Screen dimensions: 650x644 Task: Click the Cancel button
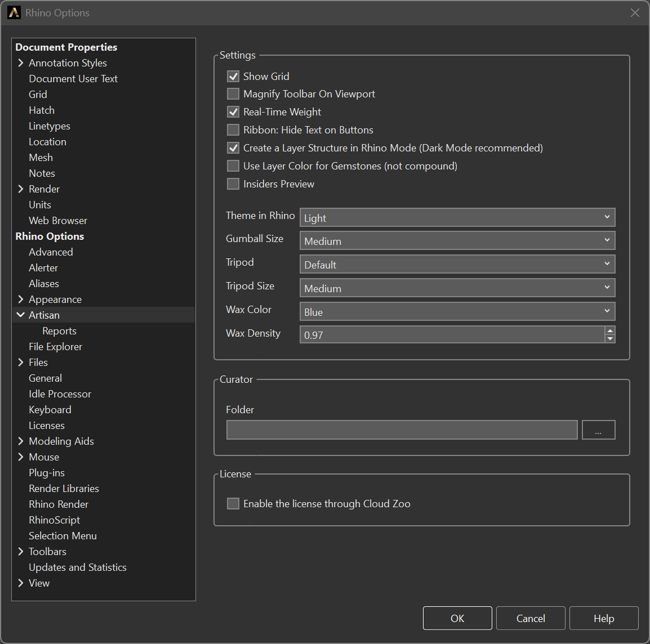click(531, 618)
